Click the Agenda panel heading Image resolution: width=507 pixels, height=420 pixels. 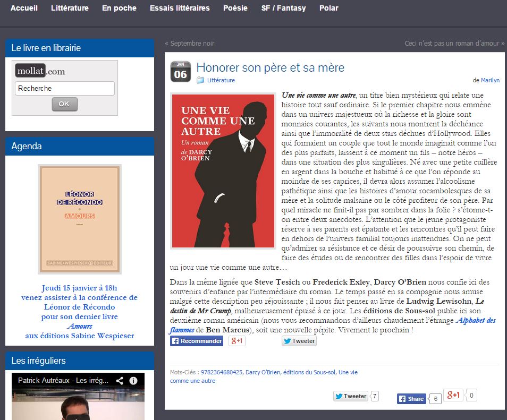pyautogui.click(x=27, y=146)
